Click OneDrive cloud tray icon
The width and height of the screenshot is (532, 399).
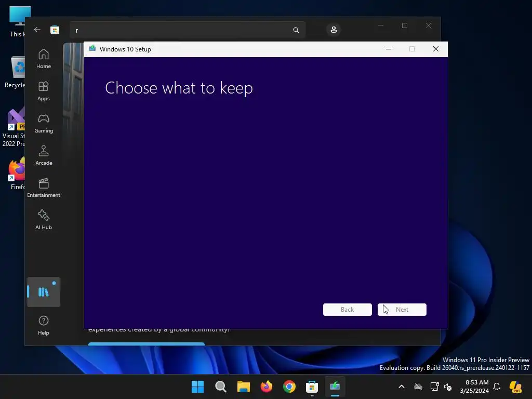[x=418, y=387]
